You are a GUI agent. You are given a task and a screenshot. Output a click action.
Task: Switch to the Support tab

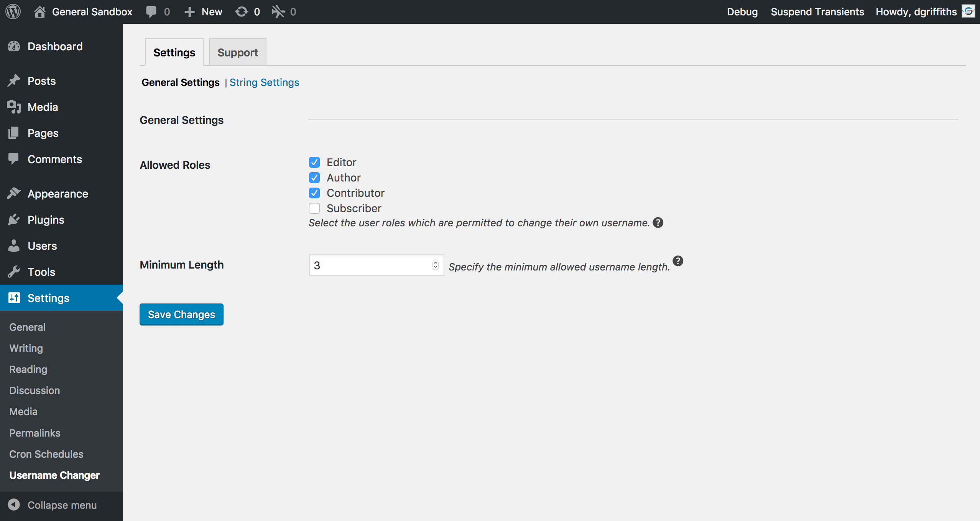tap(237, 52)
